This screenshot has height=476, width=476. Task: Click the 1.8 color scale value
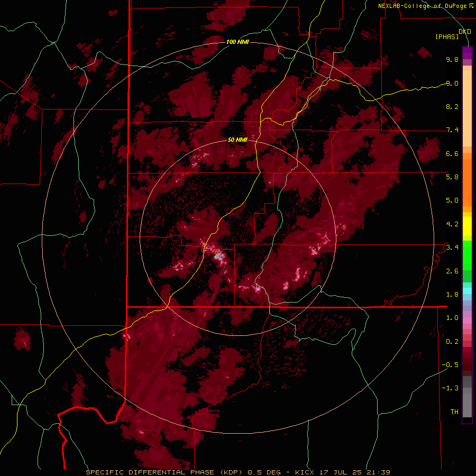click(x=452, y=295)
